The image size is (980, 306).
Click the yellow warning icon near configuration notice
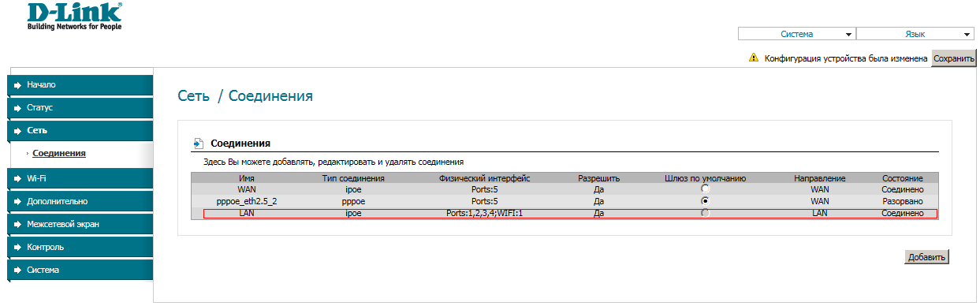(754, 58)
